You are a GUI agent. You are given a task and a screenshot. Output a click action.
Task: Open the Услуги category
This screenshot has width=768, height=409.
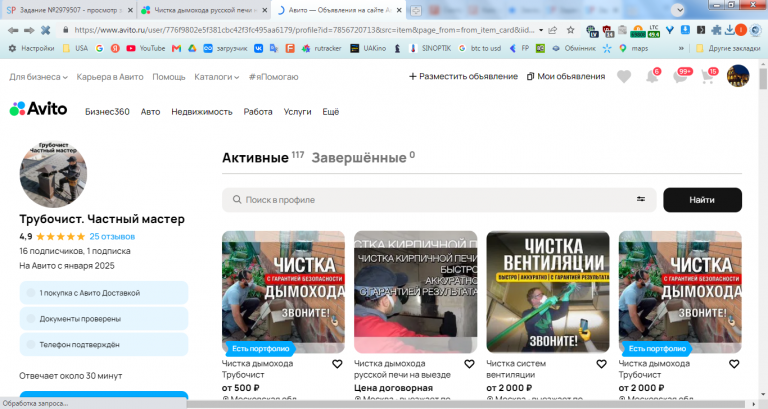pos(297,112)
